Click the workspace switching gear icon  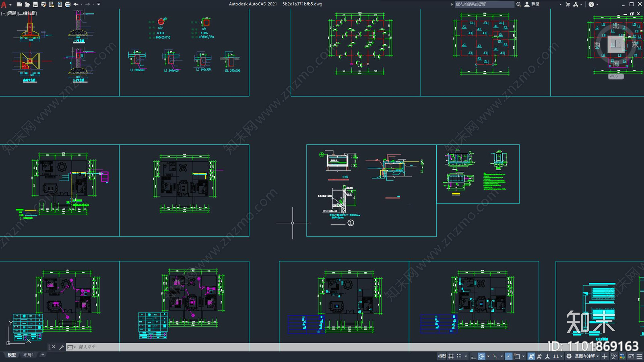(x=569, y=356)
